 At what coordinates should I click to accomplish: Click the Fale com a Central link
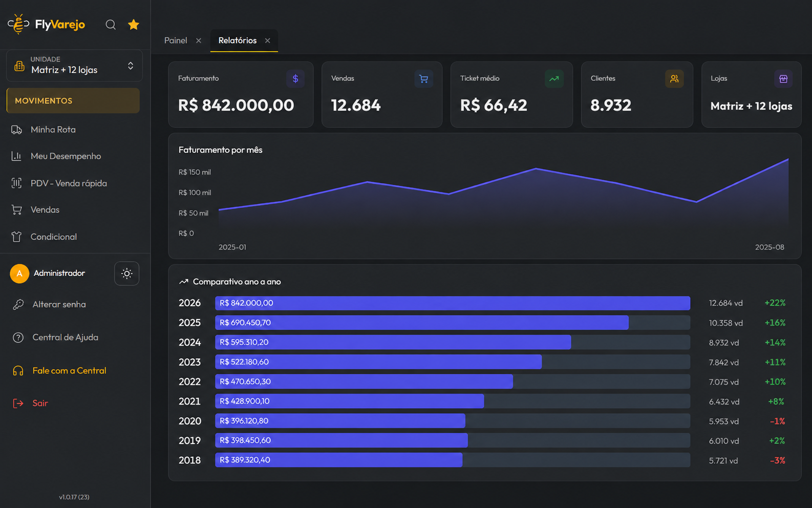(x=70, y=371)
